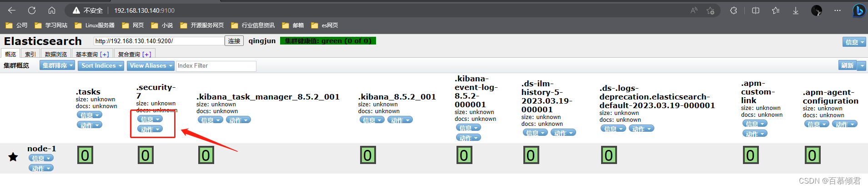Click the 连接 connect button
Image resolution: width=868 pixels, height=189 pixels.
point(234,41)
